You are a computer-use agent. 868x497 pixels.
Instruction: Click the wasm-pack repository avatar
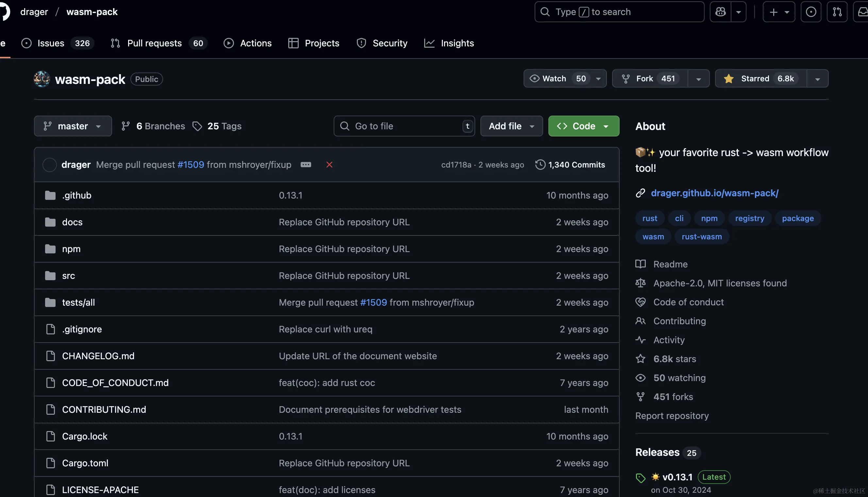click(42, 79)
